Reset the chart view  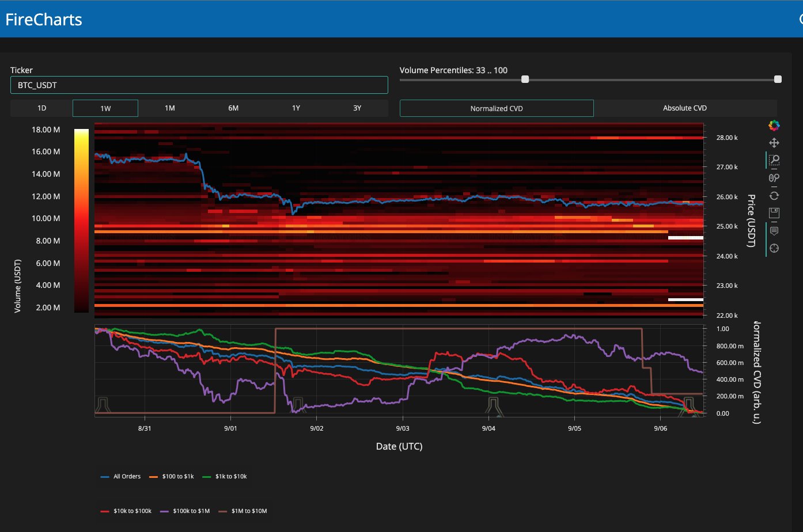coord(774,196)
